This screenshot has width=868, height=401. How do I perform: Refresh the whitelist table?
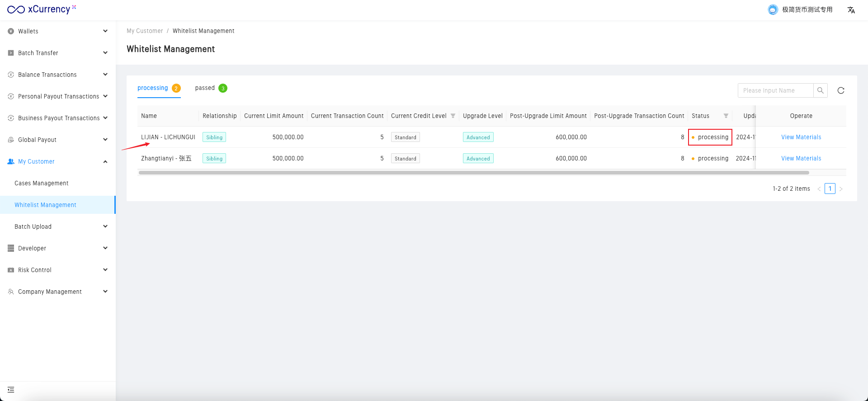[841, 90]
